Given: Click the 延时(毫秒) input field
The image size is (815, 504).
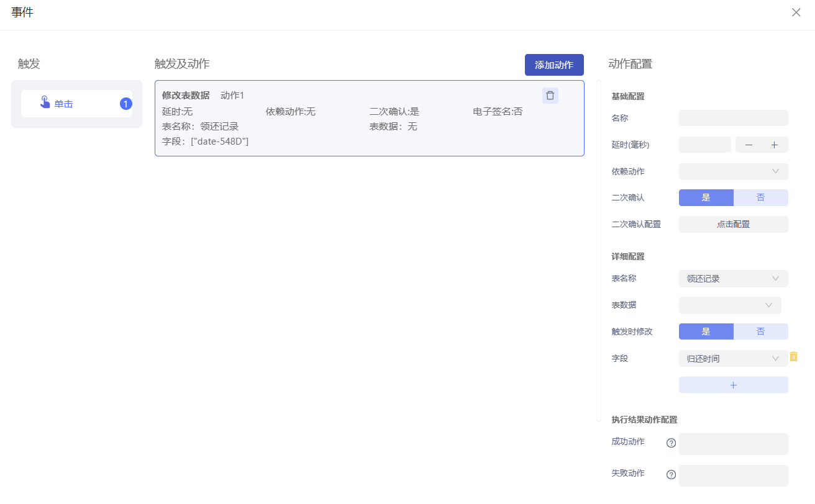Looking at the screenshot, I should [x=705, y=145].
